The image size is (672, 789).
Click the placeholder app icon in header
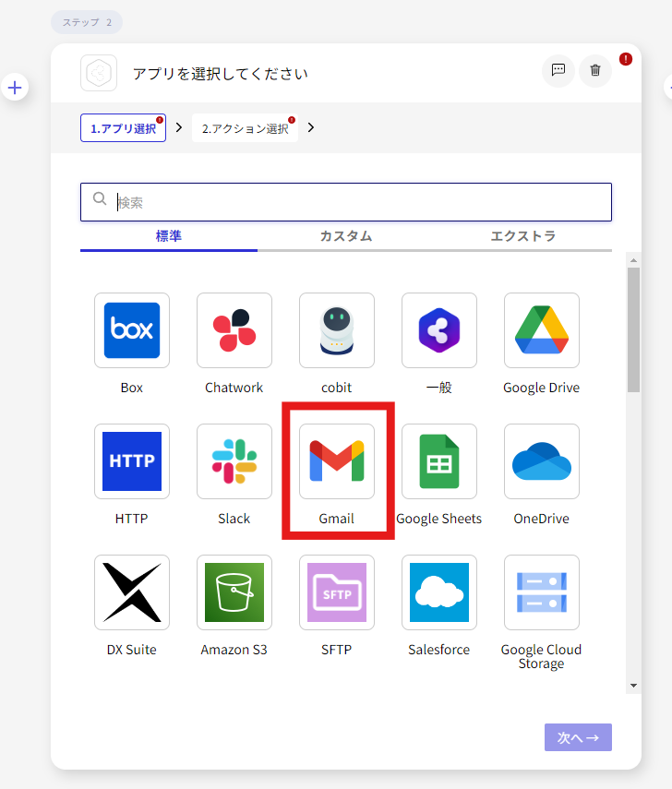pyautogui.click(x=99, y=73)
